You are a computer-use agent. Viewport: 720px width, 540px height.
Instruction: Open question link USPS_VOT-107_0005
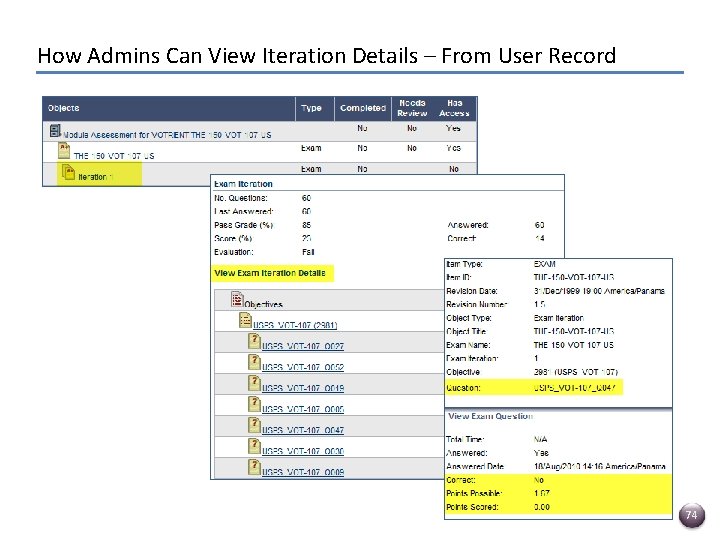point(303,409)
